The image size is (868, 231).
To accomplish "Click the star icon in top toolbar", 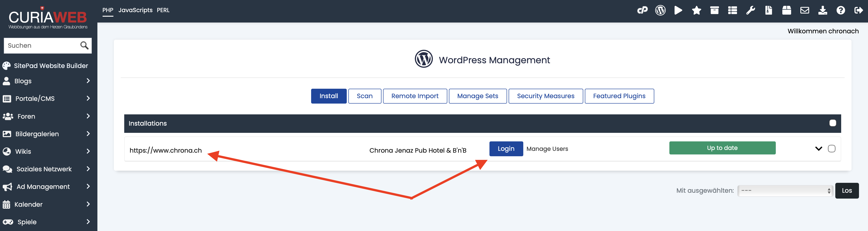I will (696, 10).
